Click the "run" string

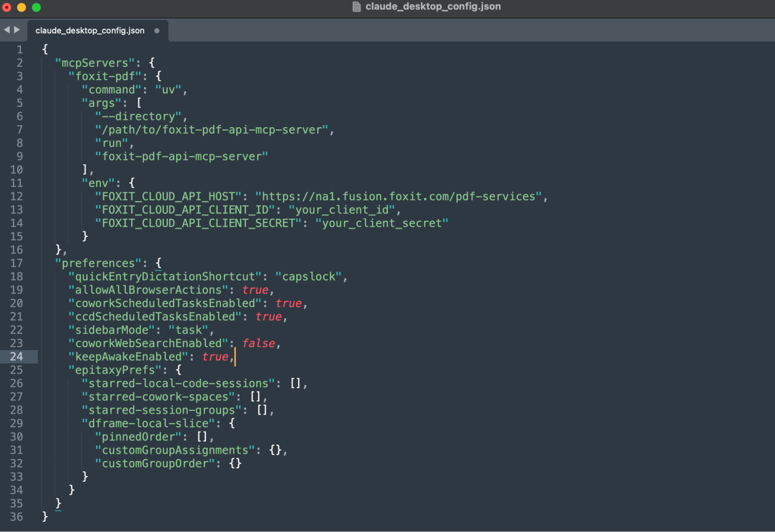click(112, 143)
